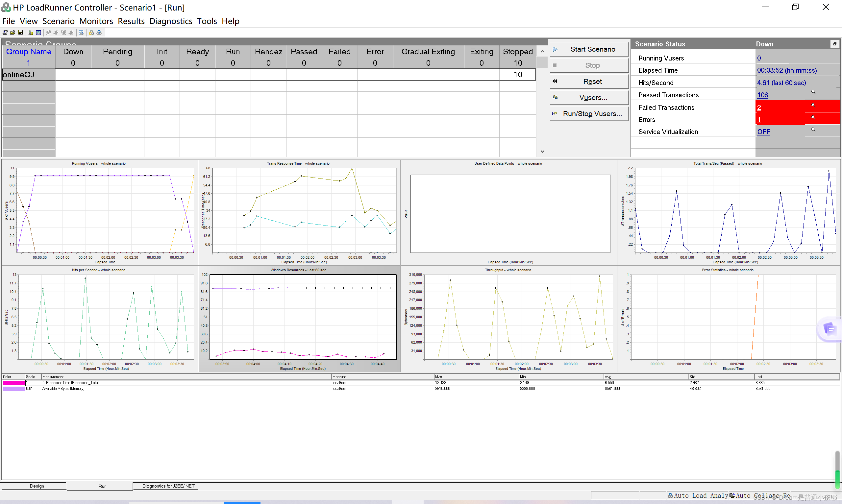Click the Auto Collate Results status icon

[732, 495]
